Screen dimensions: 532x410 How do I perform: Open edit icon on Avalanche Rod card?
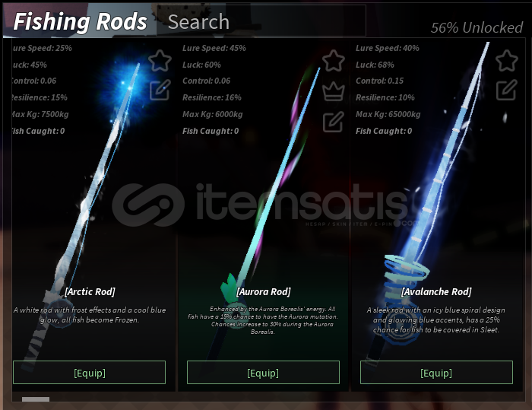point(507,90)
